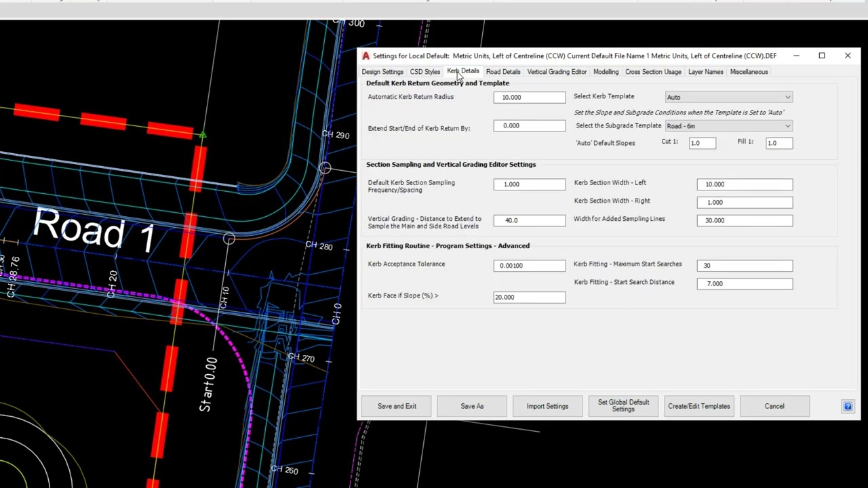Click the Kerb Fitting Start Search Distance field
Screen dimensions: 868x488
[x=745, y=283]
